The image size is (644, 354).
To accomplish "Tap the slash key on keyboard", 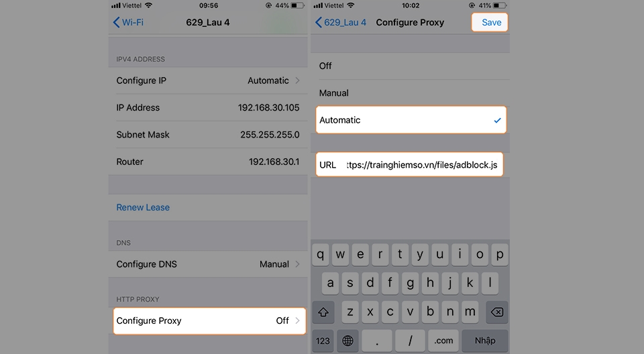I will (411, 341).
